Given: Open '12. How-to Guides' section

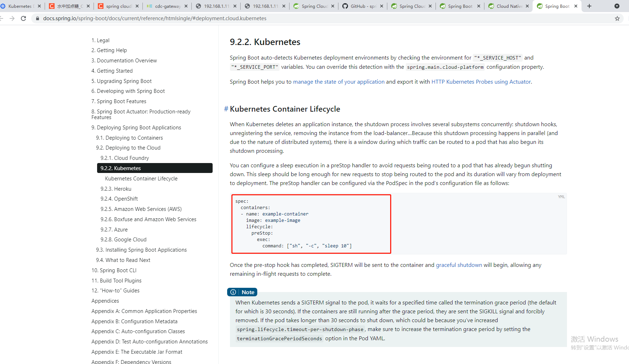Looking at the screenshot, I should 116,291.
